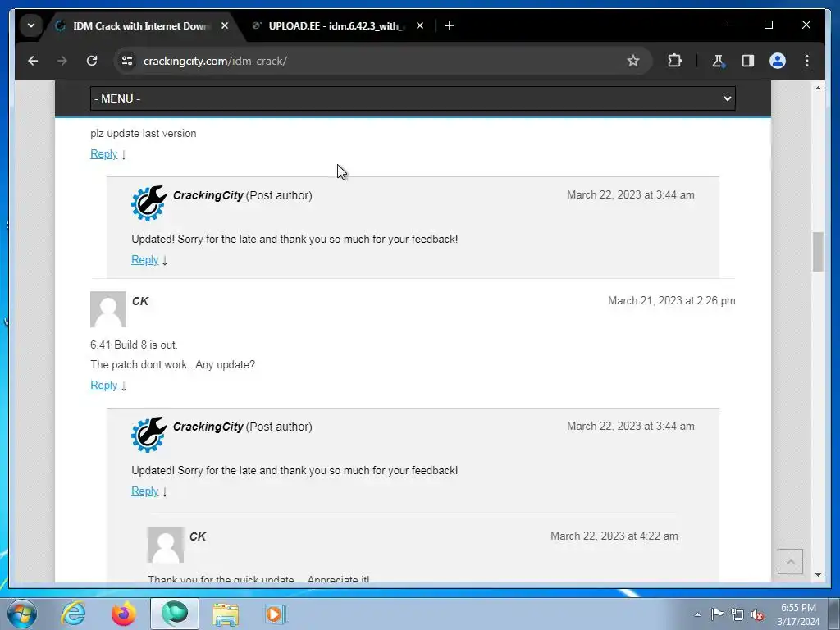Open the user profile avatar icon
Viewport: 840px width, 630px height.
[778, 61]
